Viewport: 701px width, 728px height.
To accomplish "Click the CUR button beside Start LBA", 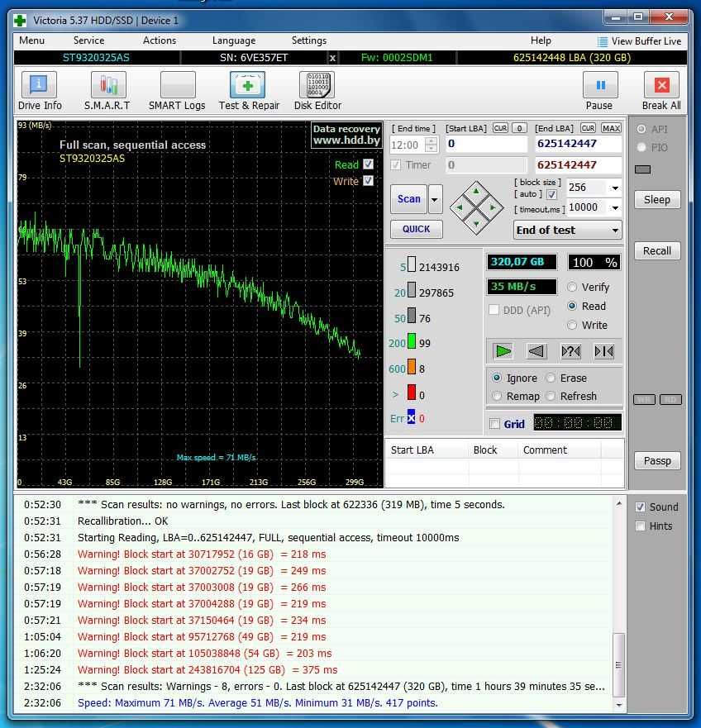I will coord(500,128).
